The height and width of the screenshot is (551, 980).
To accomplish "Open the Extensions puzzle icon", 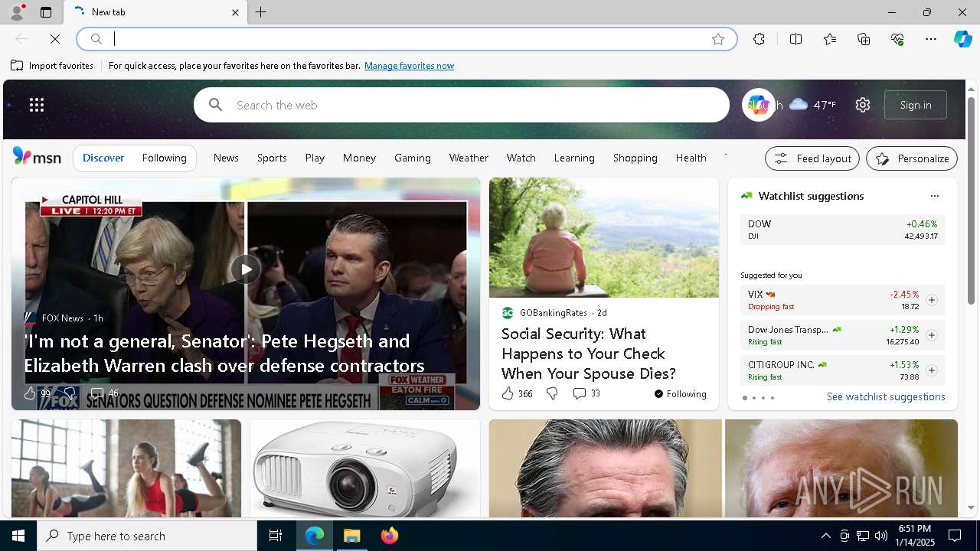I will pos(759,39).
